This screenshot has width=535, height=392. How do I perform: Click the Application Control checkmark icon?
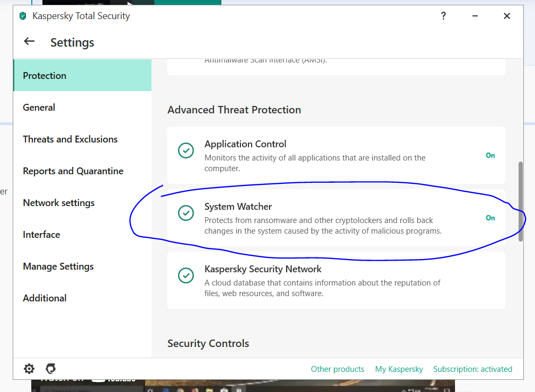186,150
